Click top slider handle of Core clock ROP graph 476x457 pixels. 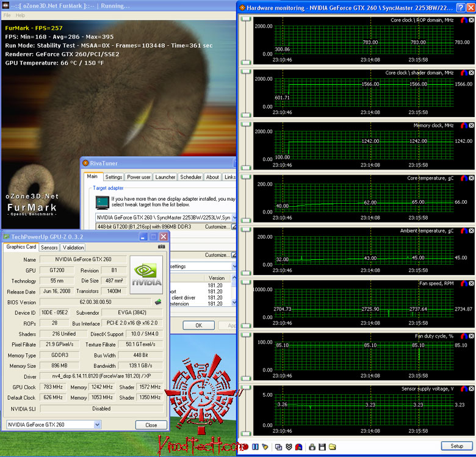coord(245,19)
